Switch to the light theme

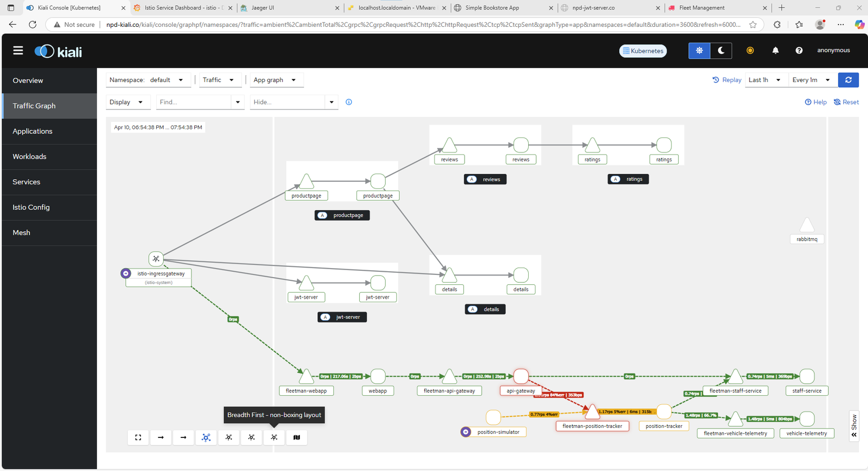pyautogui.click(x=699, y=50)
